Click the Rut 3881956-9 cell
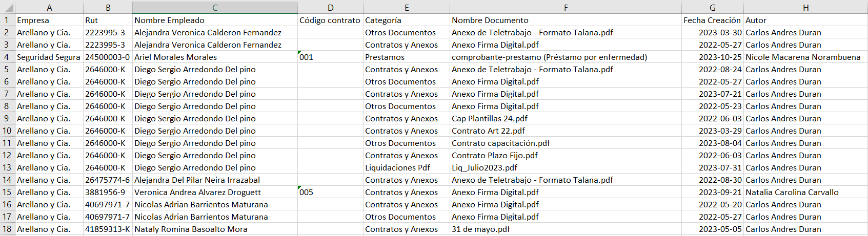This screenshot has width=868, height=236. [108, 192]
